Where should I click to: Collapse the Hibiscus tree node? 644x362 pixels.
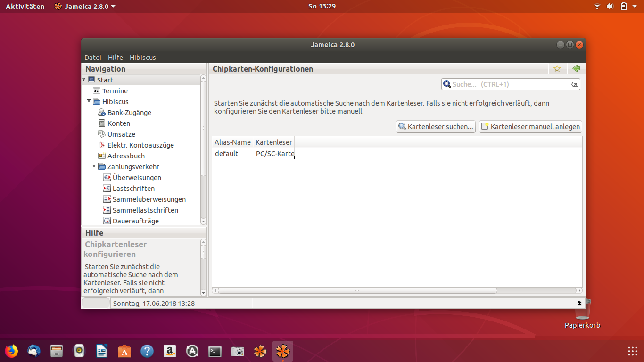coord(89,101)
